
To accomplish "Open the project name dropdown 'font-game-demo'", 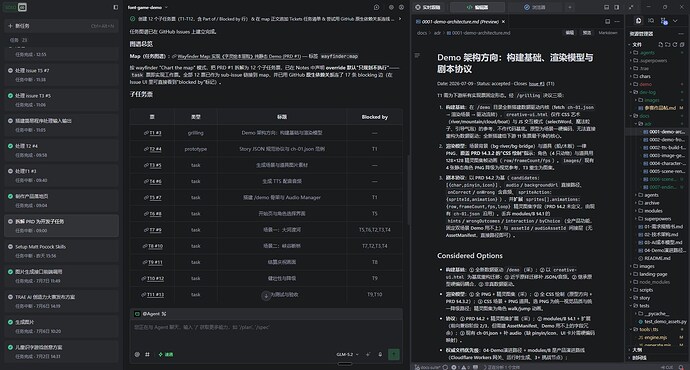I will pyautogui.click(x=148, y=7).
